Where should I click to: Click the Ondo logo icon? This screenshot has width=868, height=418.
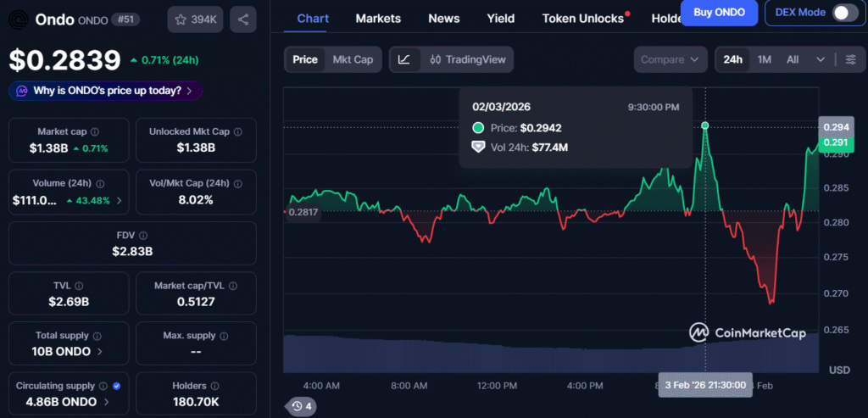coord(19,20)
